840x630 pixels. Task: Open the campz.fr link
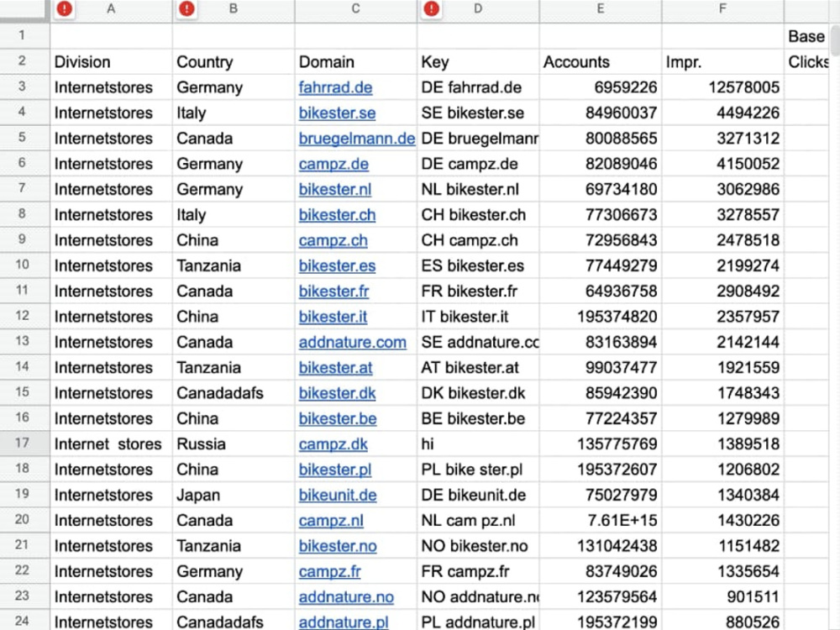pos(329,571)
